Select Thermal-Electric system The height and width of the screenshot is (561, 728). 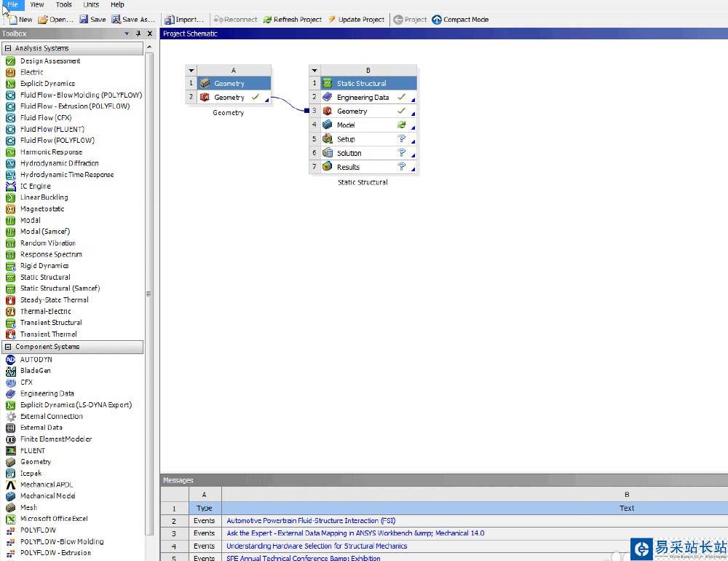[x=39, y=311]
